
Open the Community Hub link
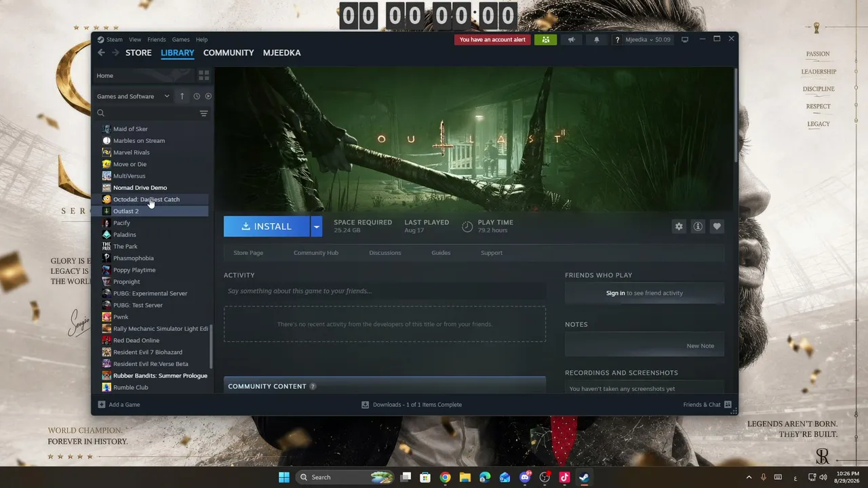316,253
